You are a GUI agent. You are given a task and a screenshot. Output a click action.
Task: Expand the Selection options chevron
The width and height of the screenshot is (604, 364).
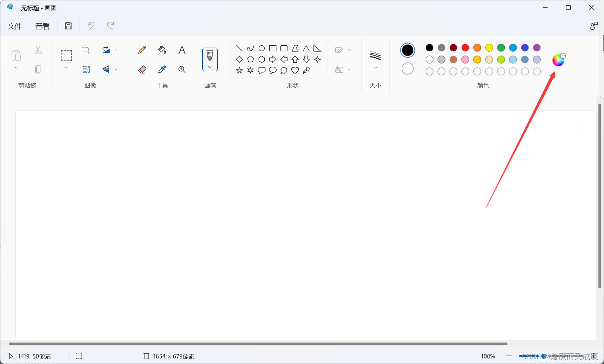point(66,68)
